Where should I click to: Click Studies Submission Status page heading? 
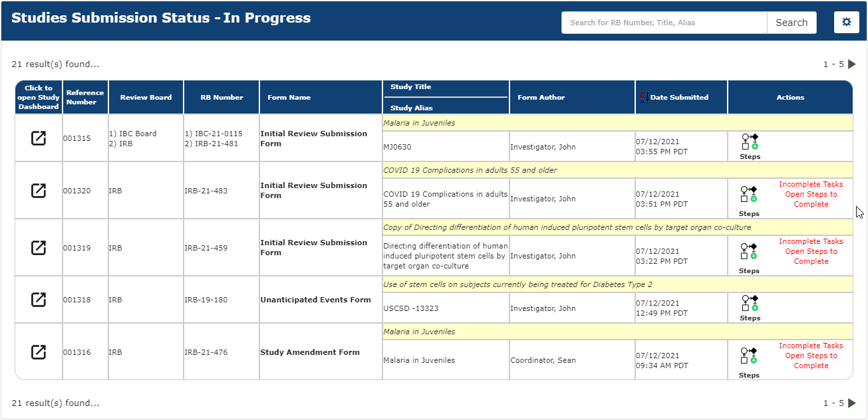tap(161, 18)
